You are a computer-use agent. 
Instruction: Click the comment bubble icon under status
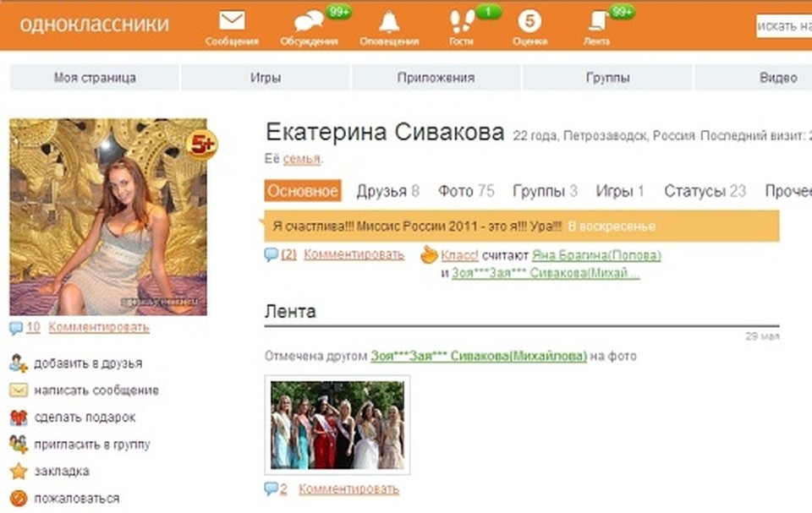click(271, 254)
